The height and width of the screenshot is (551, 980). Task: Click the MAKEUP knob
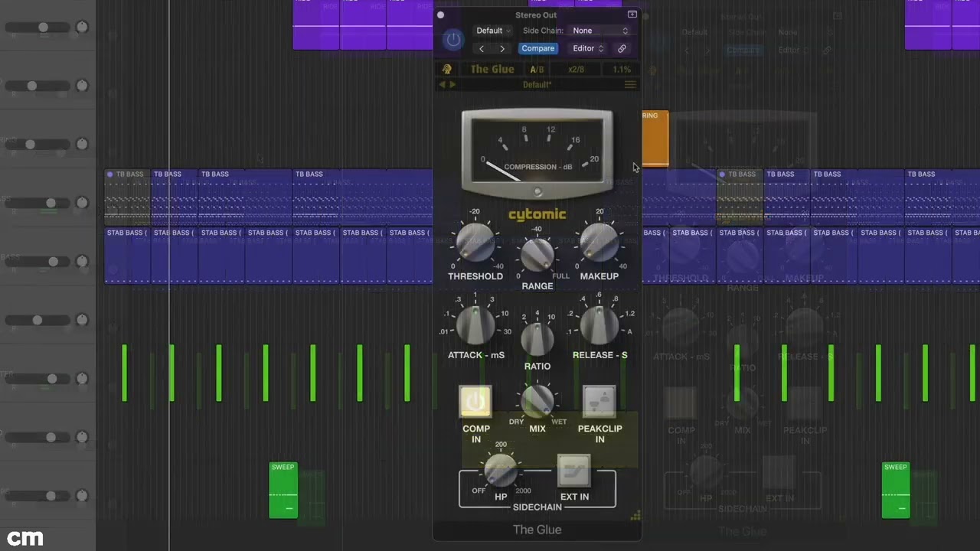point(599,243)
